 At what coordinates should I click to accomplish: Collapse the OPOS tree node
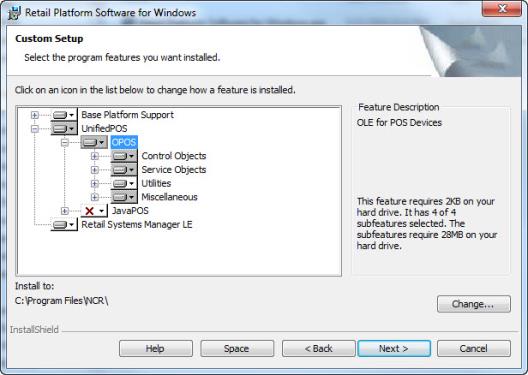coord(65,142)
